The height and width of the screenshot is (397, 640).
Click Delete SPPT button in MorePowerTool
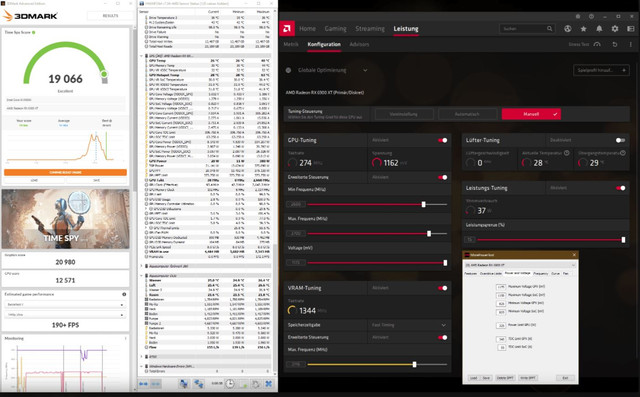point(505,378)
